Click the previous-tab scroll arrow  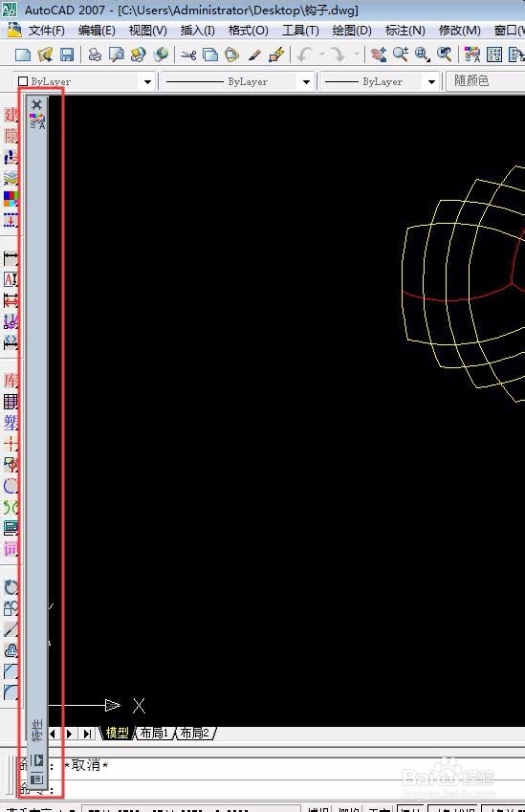tap(54, 734)
